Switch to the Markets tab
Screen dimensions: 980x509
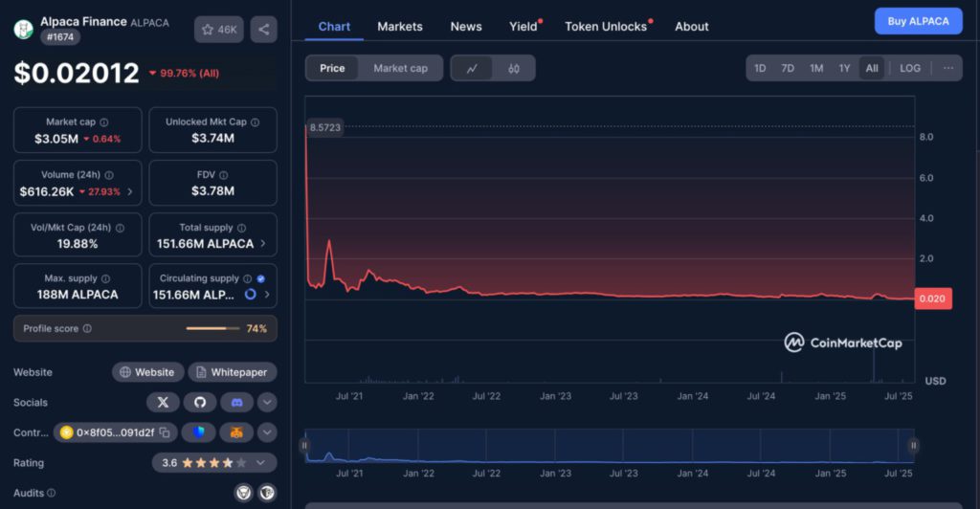400,27
